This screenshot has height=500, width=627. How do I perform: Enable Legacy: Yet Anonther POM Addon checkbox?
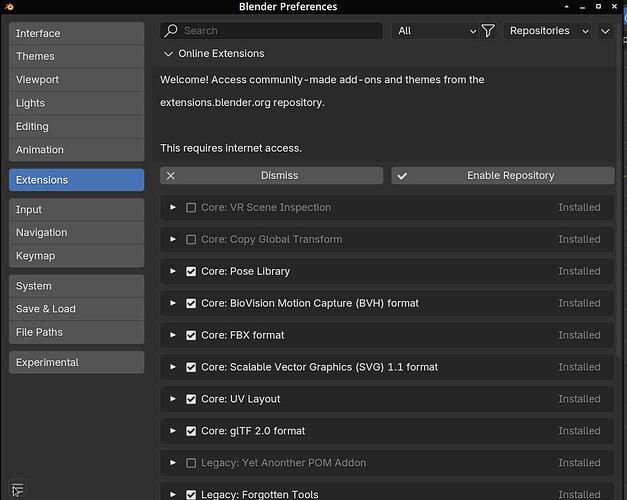[x=191, y=463]
